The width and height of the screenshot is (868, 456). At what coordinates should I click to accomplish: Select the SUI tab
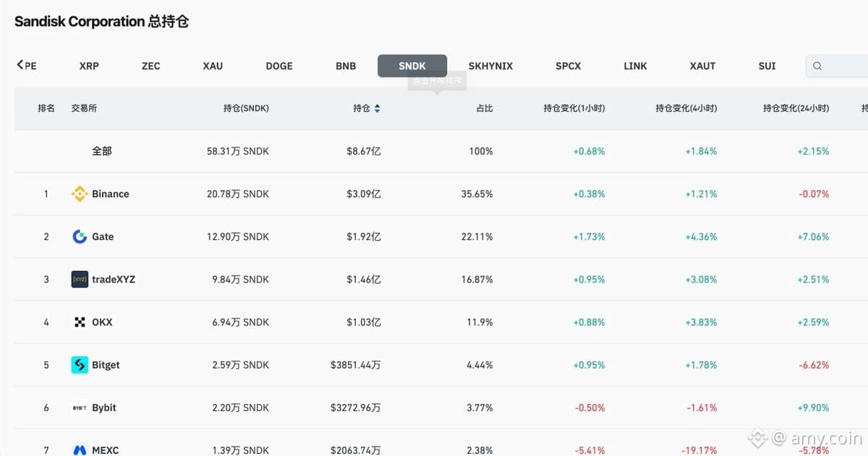click(767, 66)
